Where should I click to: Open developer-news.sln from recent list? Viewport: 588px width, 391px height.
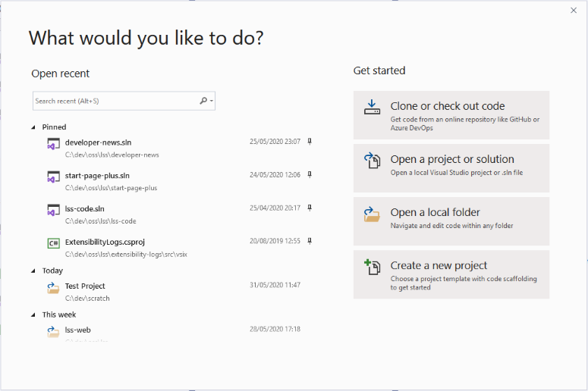tap(98, 142)
